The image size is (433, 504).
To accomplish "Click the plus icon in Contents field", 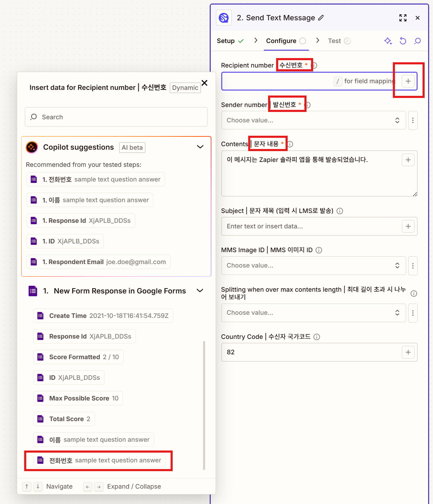I will click(x=408, y=160).
